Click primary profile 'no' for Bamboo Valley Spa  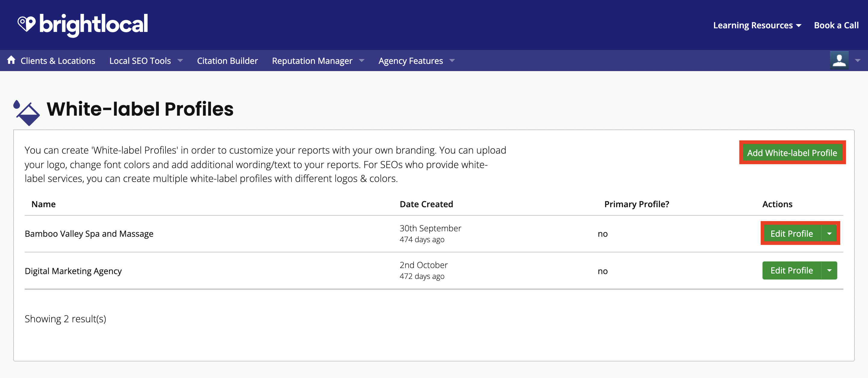[602, 234]
